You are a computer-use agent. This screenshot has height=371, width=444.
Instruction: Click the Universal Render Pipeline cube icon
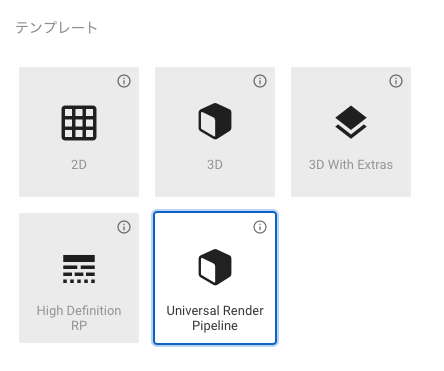click(215, 267)
